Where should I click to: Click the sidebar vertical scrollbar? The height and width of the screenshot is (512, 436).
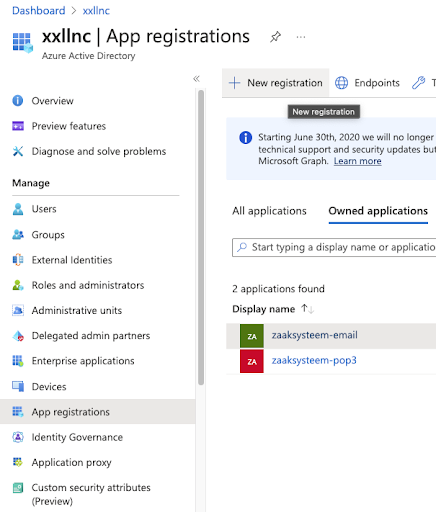(x=201, y=237)
